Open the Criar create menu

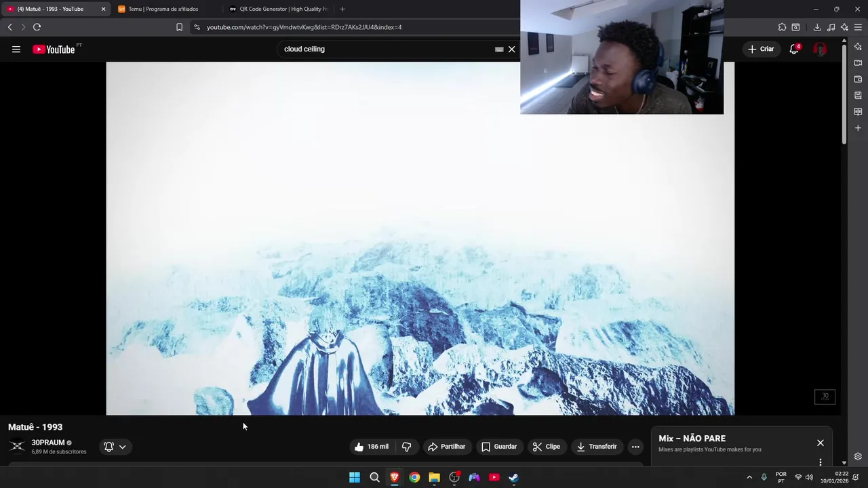point(761,49)
